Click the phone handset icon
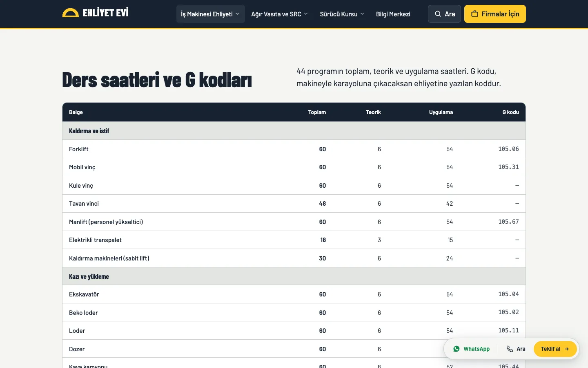Viewport: 588px width, 368px height. (510, 349)
